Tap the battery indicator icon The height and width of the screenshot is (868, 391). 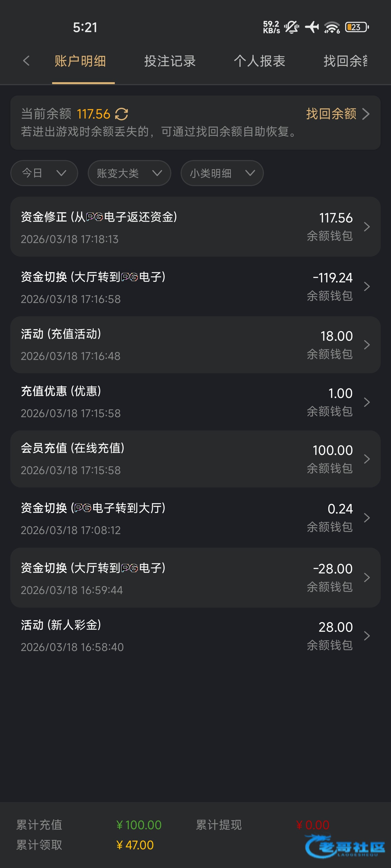(357, 27)
